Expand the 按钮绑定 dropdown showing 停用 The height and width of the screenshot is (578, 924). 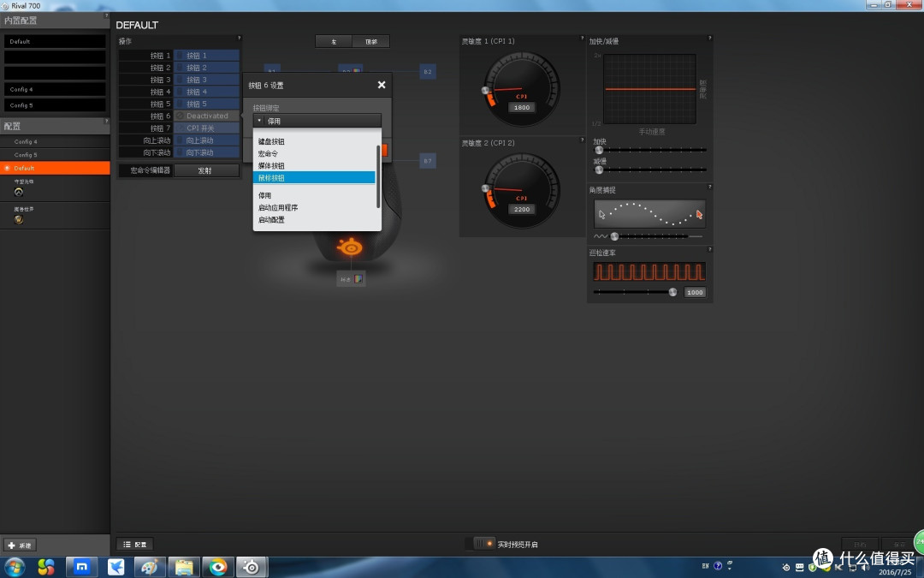tap(317, 121)
